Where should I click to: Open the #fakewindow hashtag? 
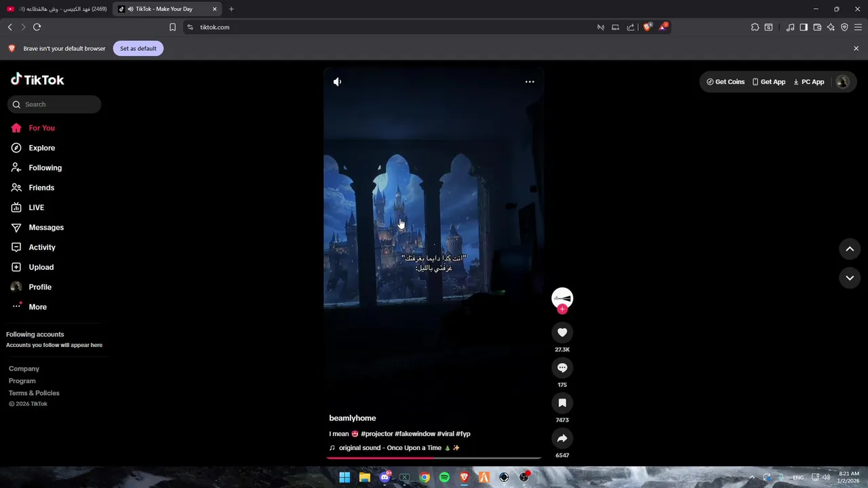click(415, 434)
